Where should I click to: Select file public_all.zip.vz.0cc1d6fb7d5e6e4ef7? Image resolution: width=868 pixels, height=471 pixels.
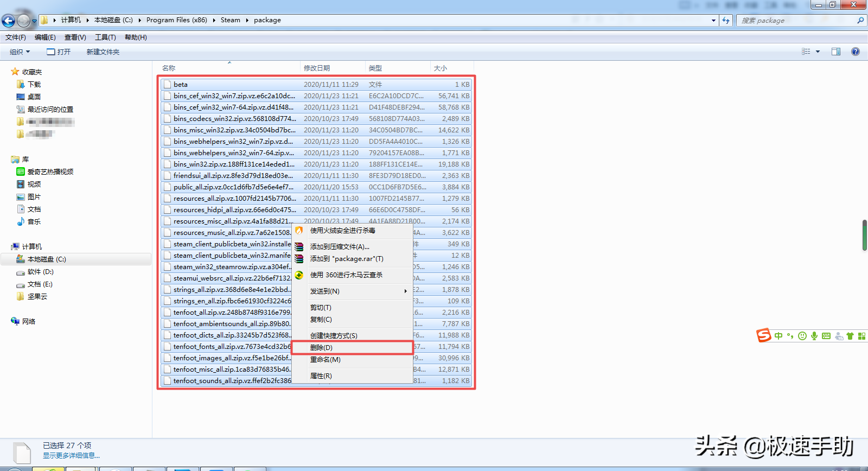click(x=316, y=187)
